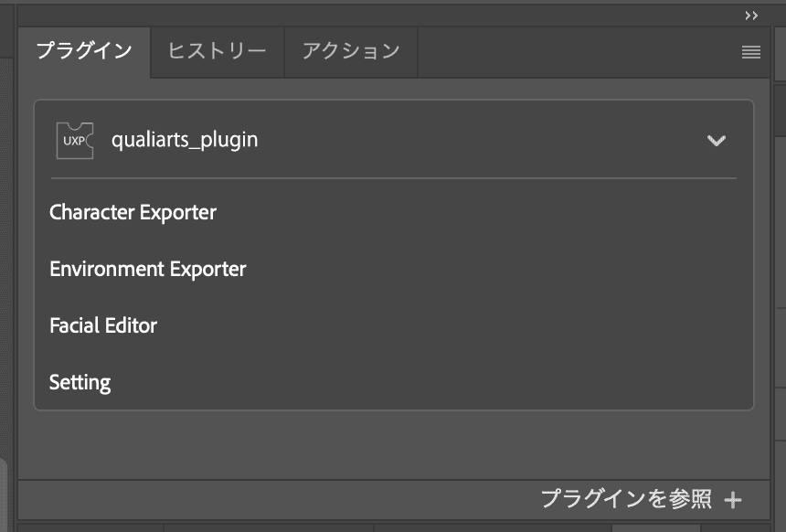
Task: Click the プラグインを参照 text link
Action: [x=626, y=499]
